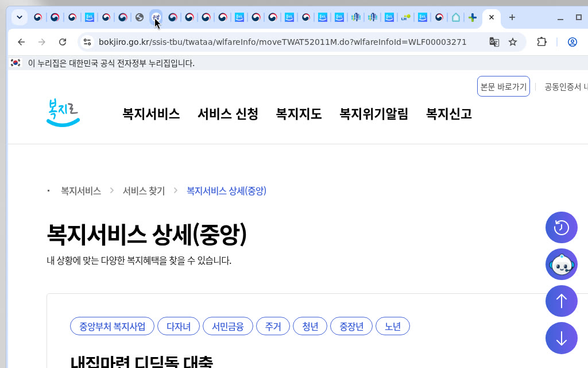Open the 복지서비스 main menu
This screenshot has width=588, height=368.
[151, 114]
